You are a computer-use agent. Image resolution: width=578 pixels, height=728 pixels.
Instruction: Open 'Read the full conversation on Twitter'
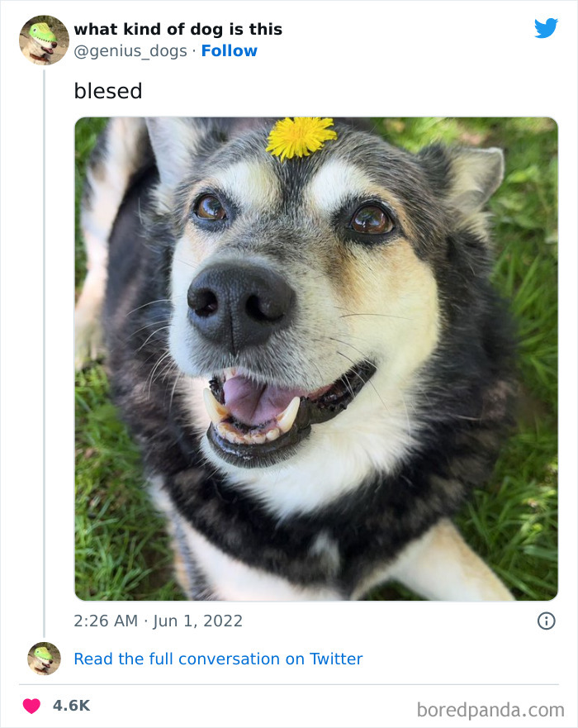[218, 659]
